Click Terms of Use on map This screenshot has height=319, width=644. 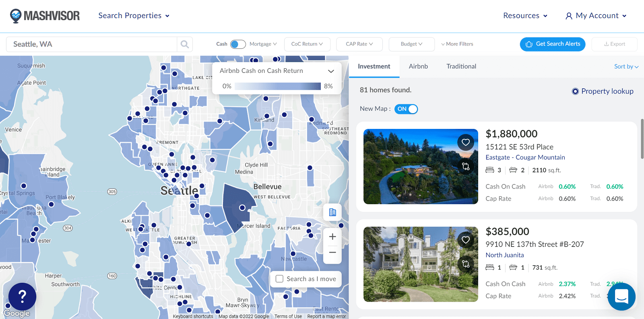(x=288, y=316)
